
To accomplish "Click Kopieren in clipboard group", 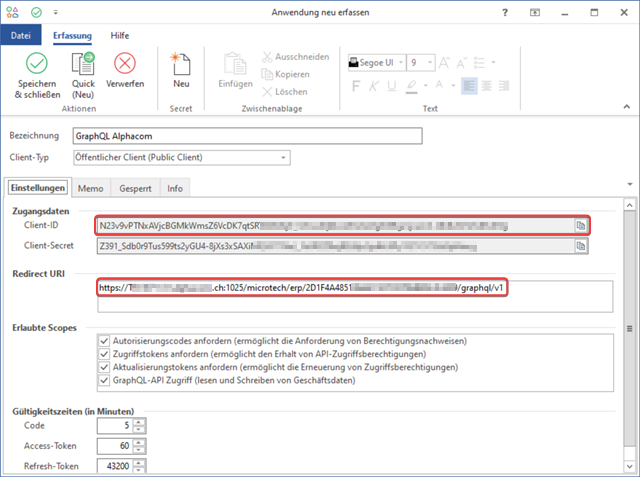I will click(285, 74).
